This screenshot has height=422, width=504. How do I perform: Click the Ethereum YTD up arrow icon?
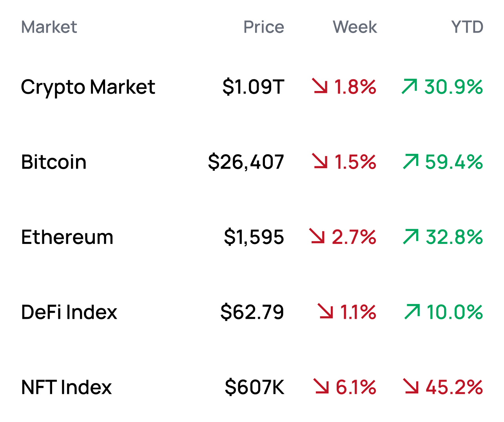click(x=411, y=236)
